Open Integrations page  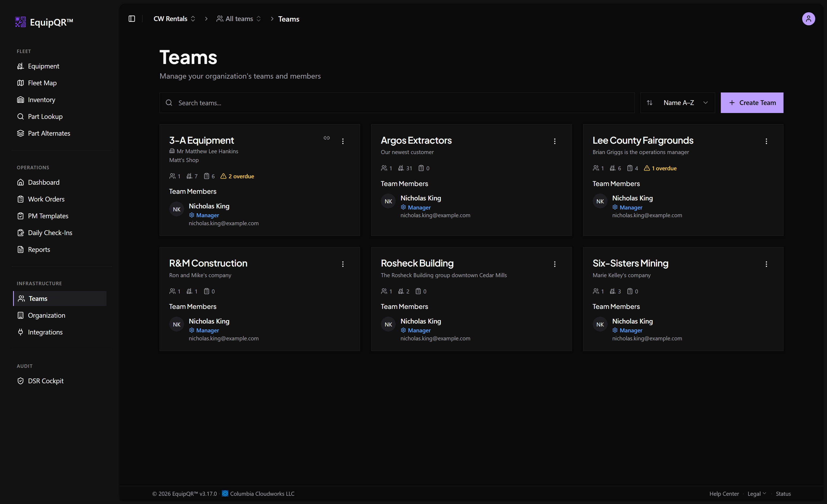[60, 332]
